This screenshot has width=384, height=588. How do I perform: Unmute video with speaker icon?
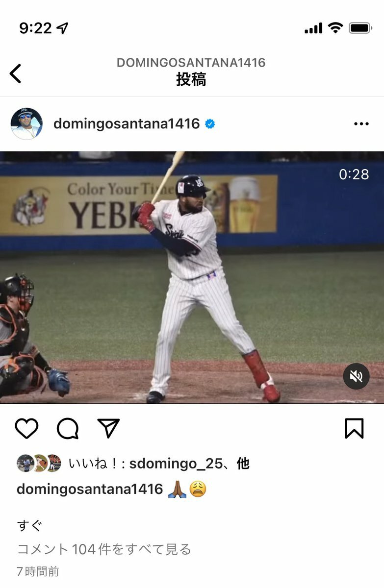click(356, 376)
